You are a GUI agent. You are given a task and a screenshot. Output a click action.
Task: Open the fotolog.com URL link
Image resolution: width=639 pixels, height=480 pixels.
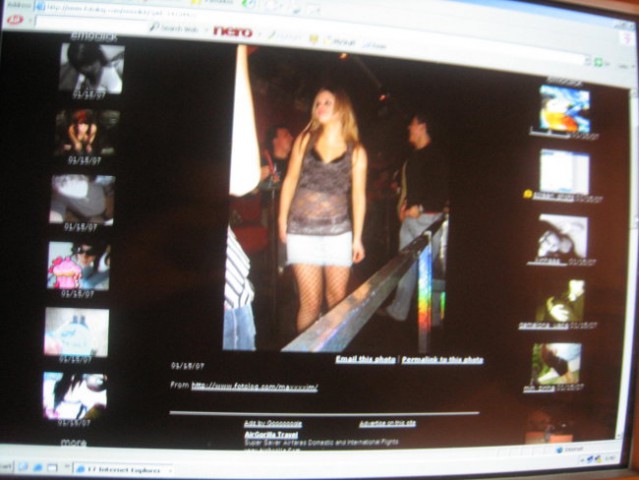tap(254, 387)
